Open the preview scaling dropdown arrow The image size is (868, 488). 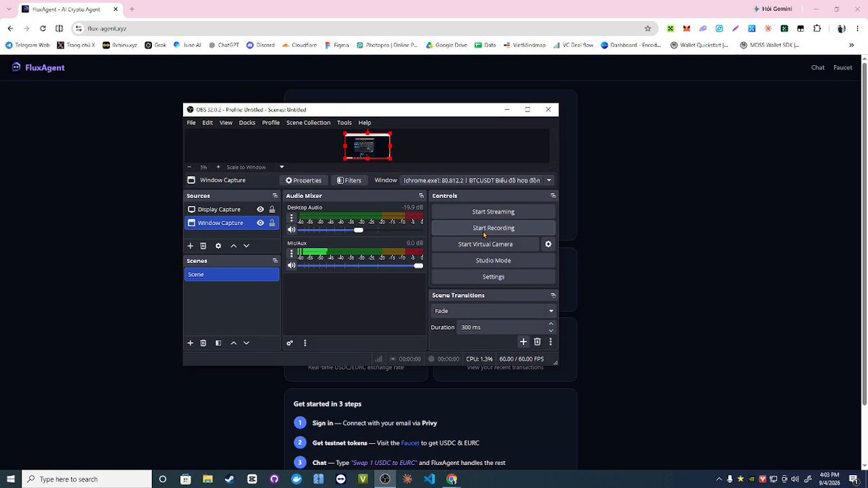(x=281, y=167)
